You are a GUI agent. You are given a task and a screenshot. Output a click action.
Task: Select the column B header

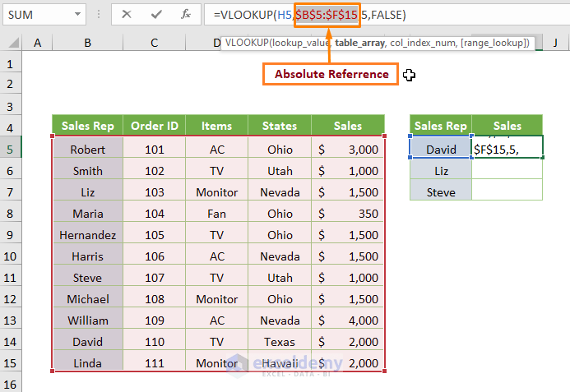coord(86,42)
